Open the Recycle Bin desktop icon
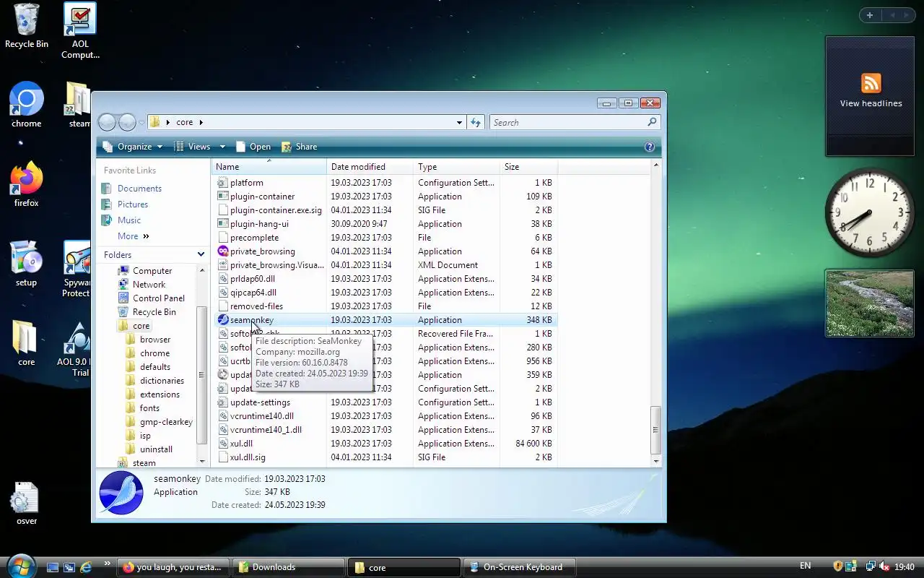 coord(27,26)
